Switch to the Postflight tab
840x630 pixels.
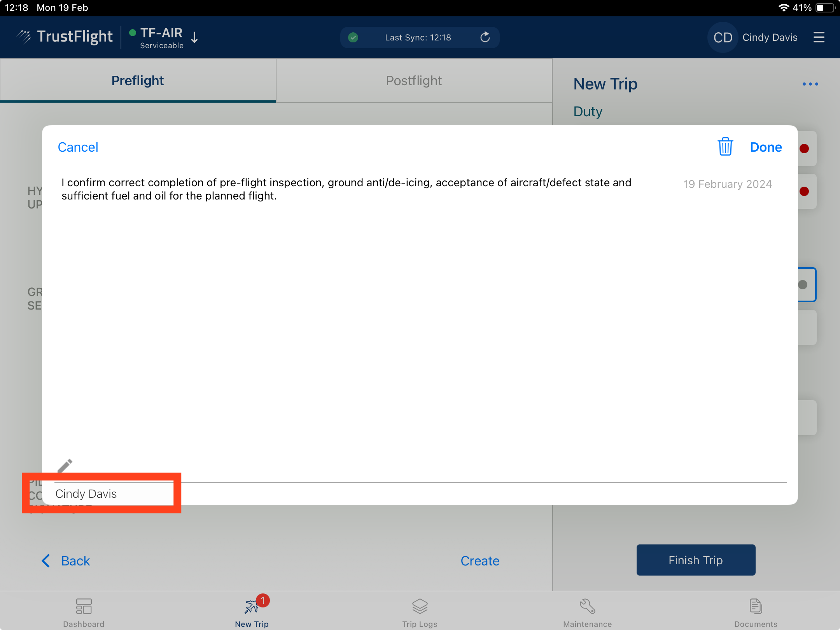pyautogui.click(x=414, y=80)
